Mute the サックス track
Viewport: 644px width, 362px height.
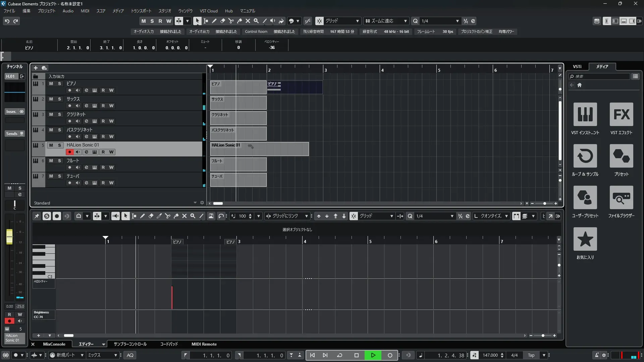51,99
